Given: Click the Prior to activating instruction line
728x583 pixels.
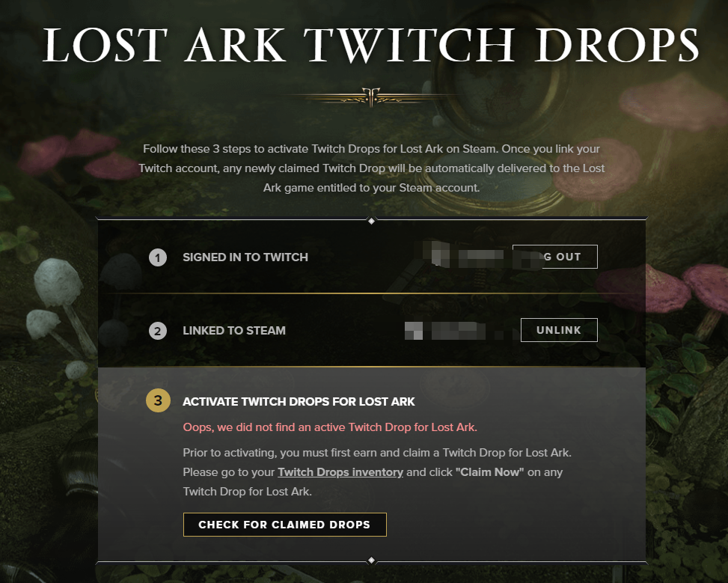Looking at the screenshot, I should [x=377, y=453].
